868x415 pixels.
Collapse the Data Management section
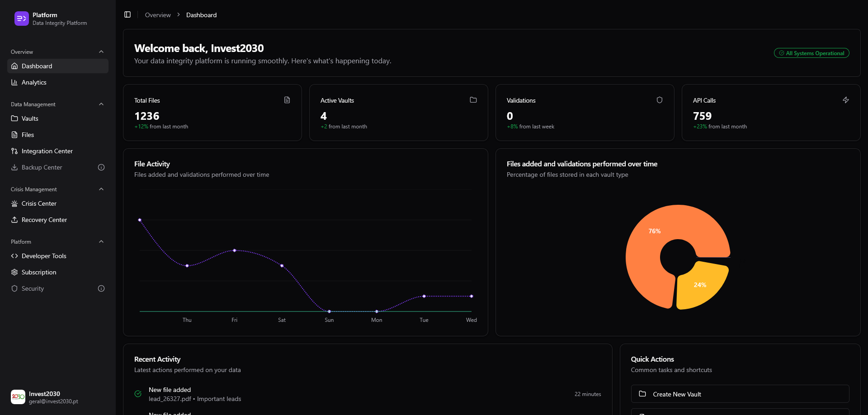point(101,104)
